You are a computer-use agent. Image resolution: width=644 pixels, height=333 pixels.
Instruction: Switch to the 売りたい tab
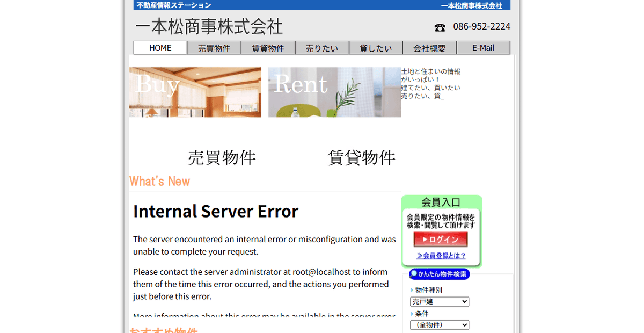click(x=322, y=47)
